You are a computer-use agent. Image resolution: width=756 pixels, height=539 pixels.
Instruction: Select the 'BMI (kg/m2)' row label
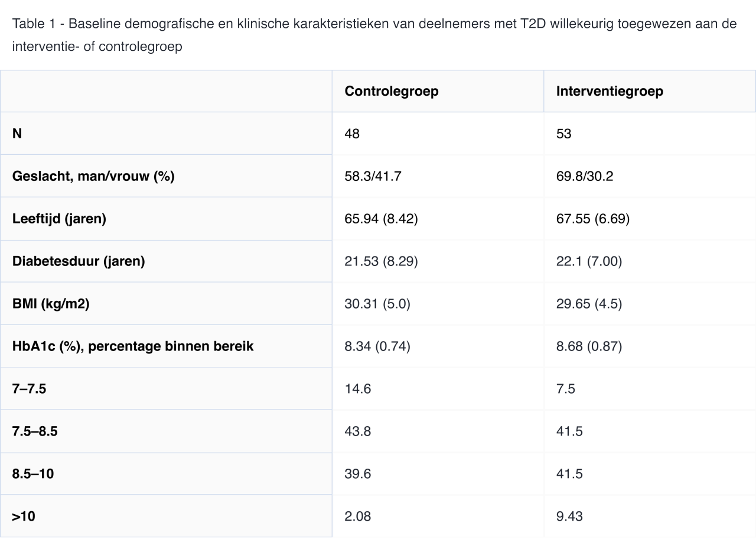pos(51,304)
